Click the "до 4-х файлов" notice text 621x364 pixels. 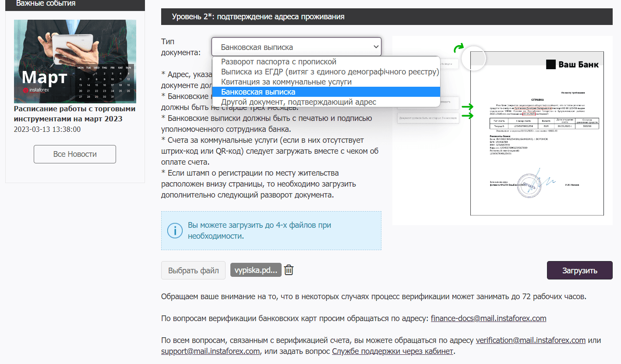(259, 230)
